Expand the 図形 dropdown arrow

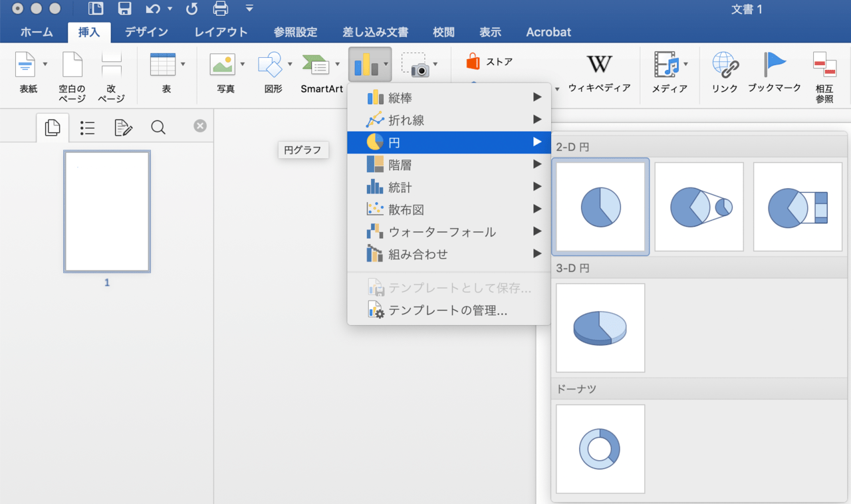pyautogui.click(x=291, y=64)
